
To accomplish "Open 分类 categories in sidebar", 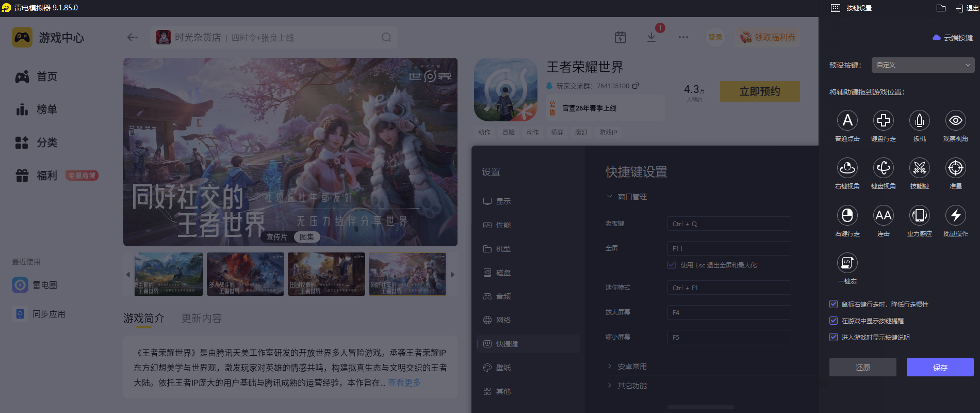I will click(36, 143).
